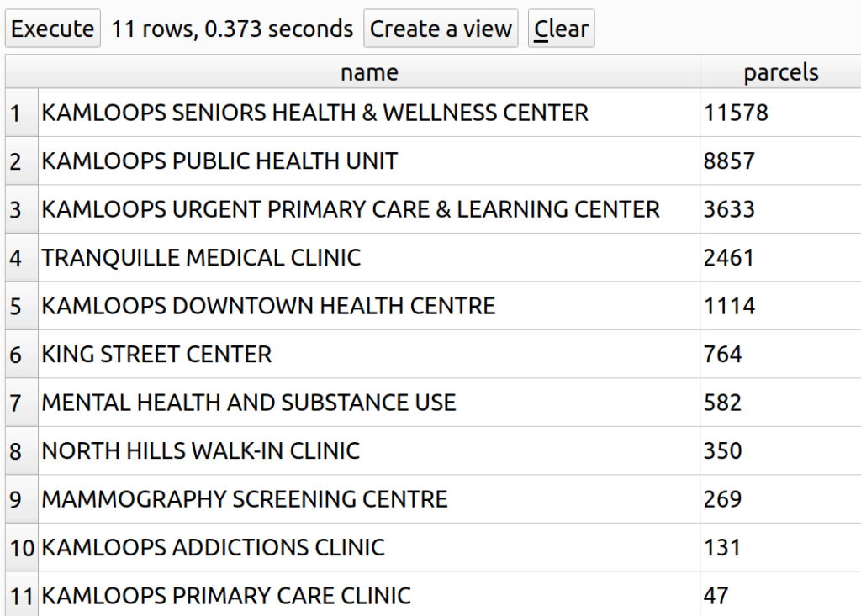The image size is (861, 616).
Task: Click the MENTAL HEALTH AND SUBSTANCE USE cell
Action: 249,403
